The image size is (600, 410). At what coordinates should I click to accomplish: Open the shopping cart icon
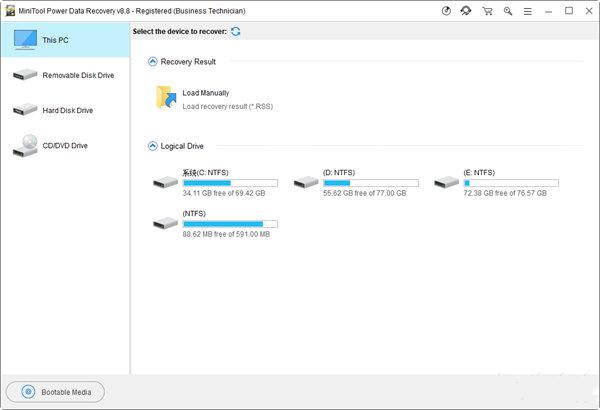488,11
